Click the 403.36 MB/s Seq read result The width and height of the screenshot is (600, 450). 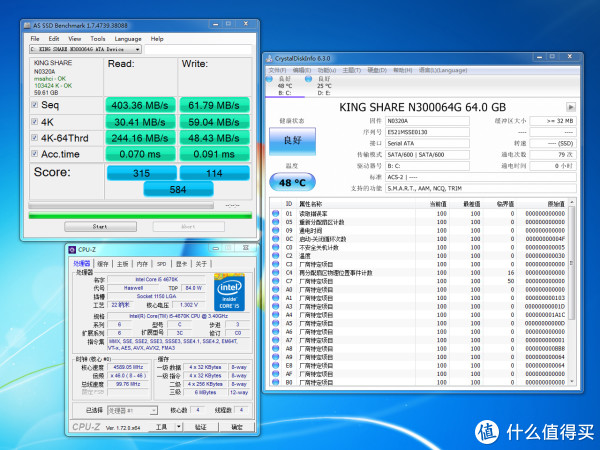[x=140, y=105]
